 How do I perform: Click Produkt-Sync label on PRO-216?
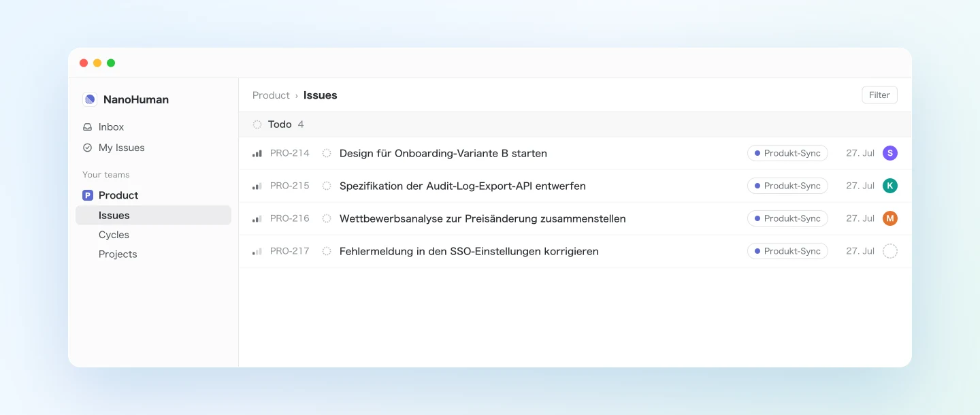(x=787, y=218)
